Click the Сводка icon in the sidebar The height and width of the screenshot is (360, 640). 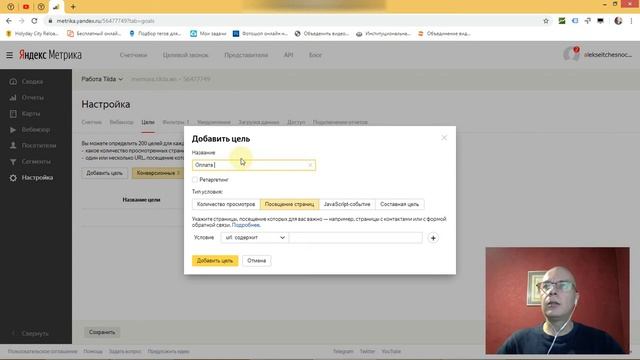[13, 82]
